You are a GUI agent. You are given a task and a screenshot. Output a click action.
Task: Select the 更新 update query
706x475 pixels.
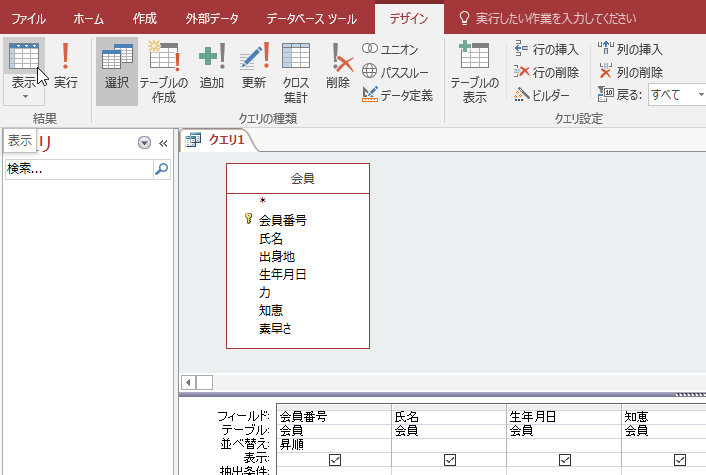point(254,66)
